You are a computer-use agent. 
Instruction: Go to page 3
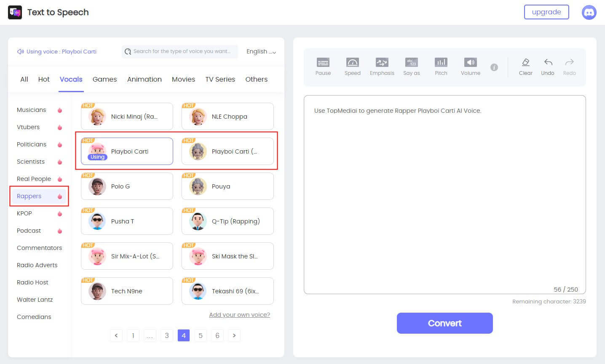coord(167,335)
